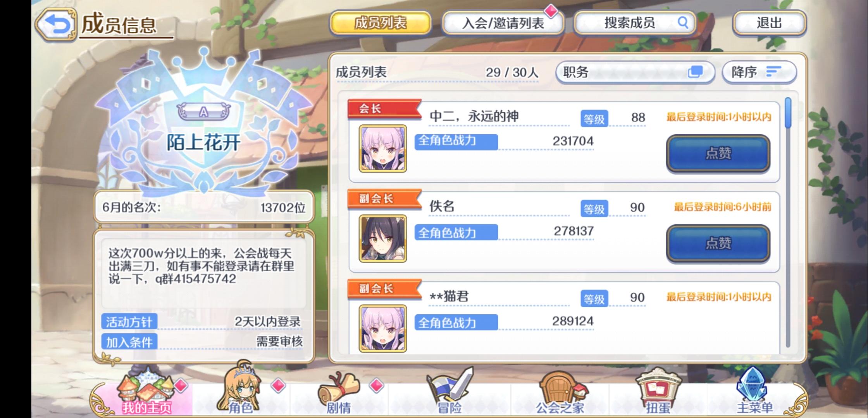Viewport: 868px width, 418px height.
Task: Tap the back arrow icon
Action: pyautogui.click(x=56, y=25)
